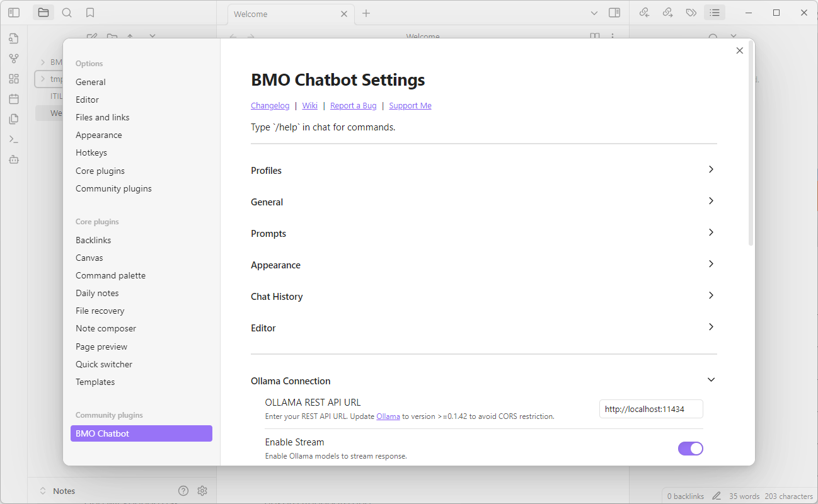Open the command palette ribbon icon

pos(14,139)
